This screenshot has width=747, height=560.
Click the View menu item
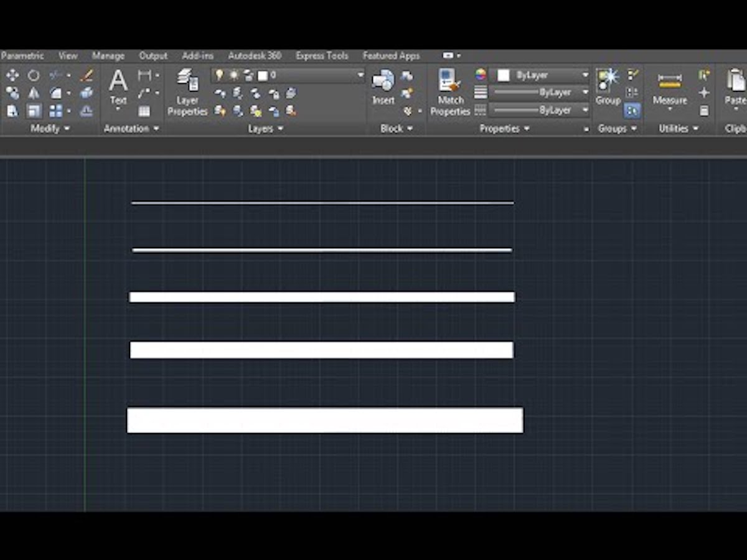coord(67,55)
